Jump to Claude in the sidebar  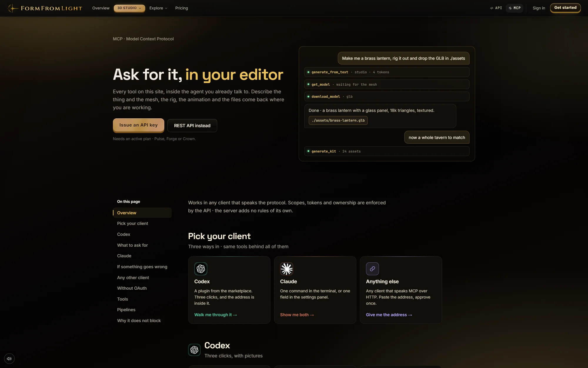pyautogui.click(x=124, y=256)
